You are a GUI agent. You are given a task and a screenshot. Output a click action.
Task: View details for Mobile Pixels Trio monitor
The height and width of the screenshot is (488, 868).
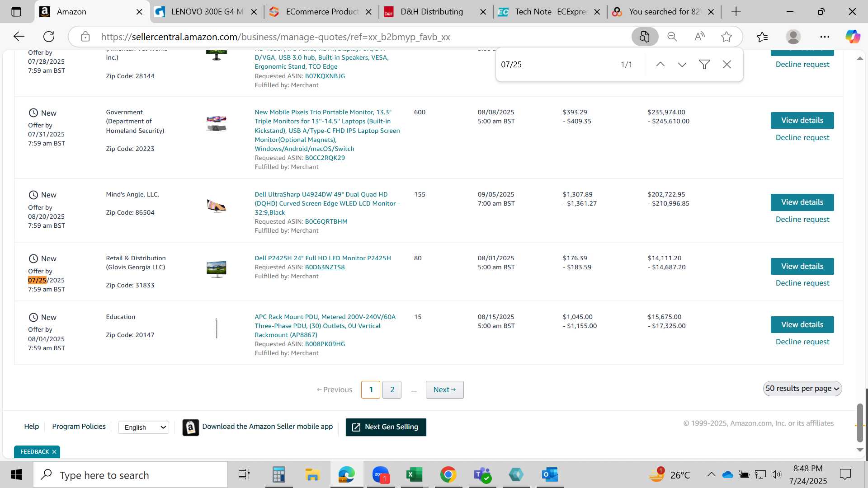(802, 121)
